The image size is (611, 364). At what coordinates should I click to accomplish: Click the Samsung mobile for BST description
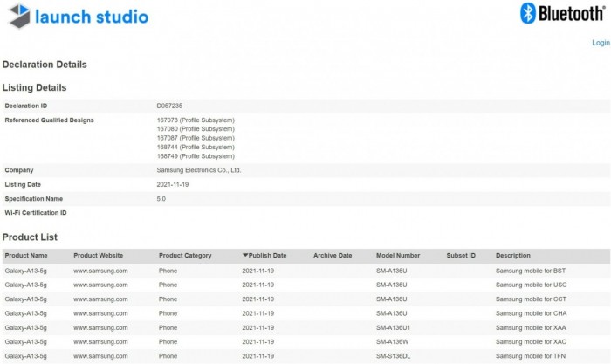(x=530, y=271)
